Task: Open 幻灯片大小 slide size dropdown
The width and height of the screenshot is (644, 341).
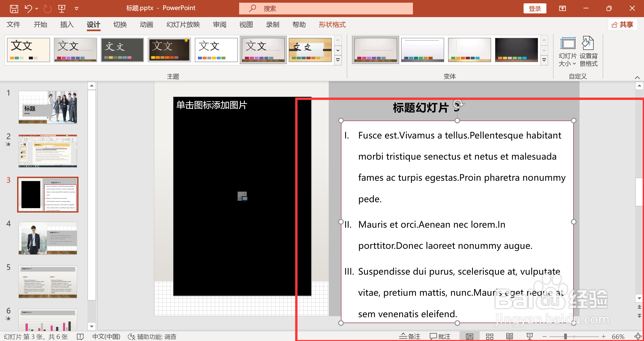Action: (568, 52)
